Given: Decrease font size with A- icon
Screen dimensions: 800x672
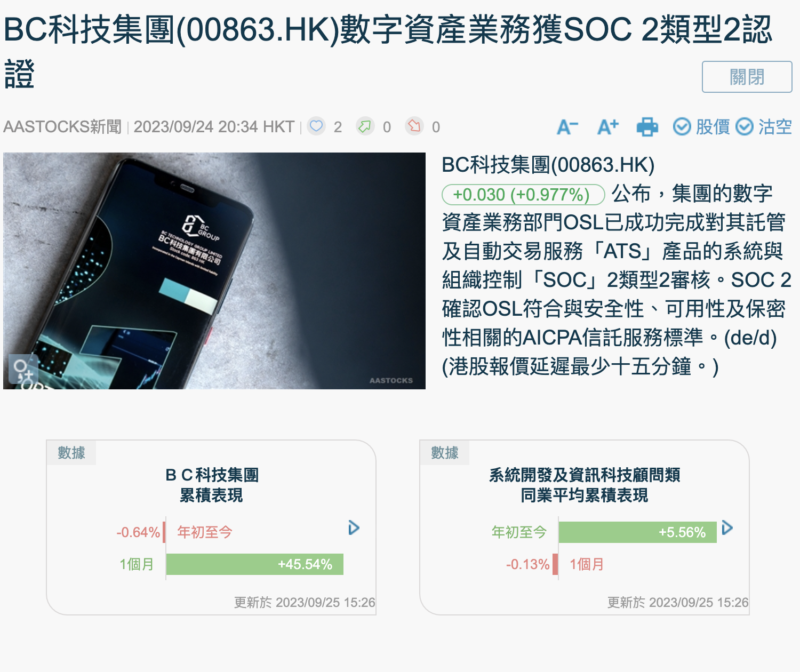Looking at the screenshot, I should 567,127.
